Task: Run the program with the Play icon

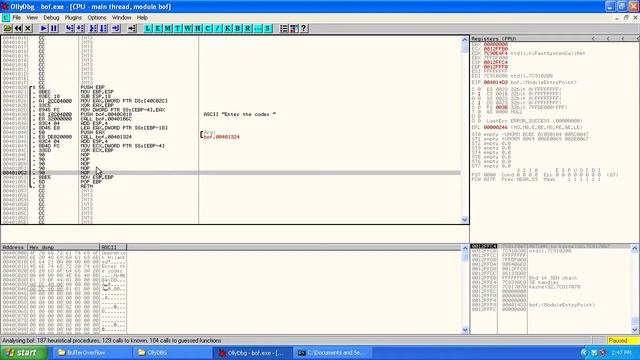Action: [x=43, y=28]
